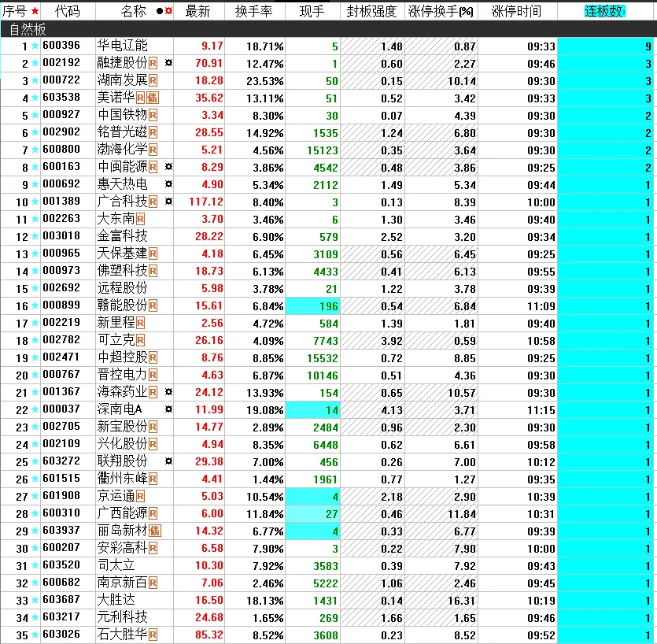Image resolution: width=657 pixels, height=644 pixels.
Task: Click the red star in the 序号 header
Action: click(x=35, y=11)
